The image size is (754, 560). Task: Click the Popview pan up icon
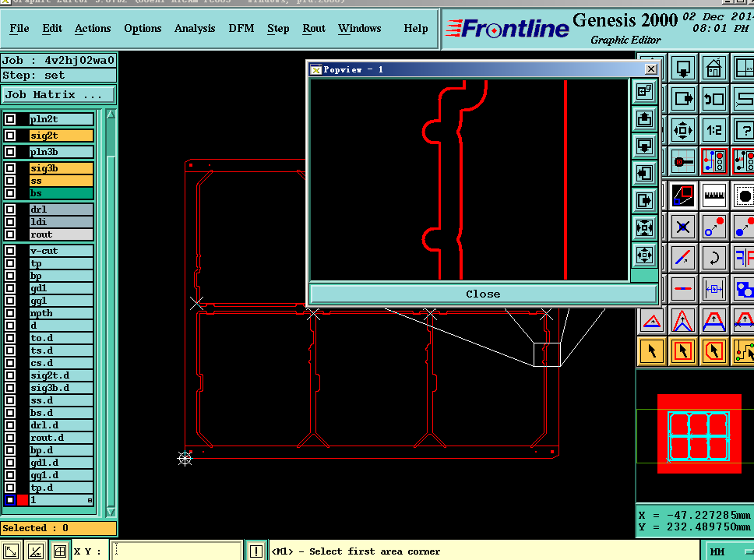[644, 118]
